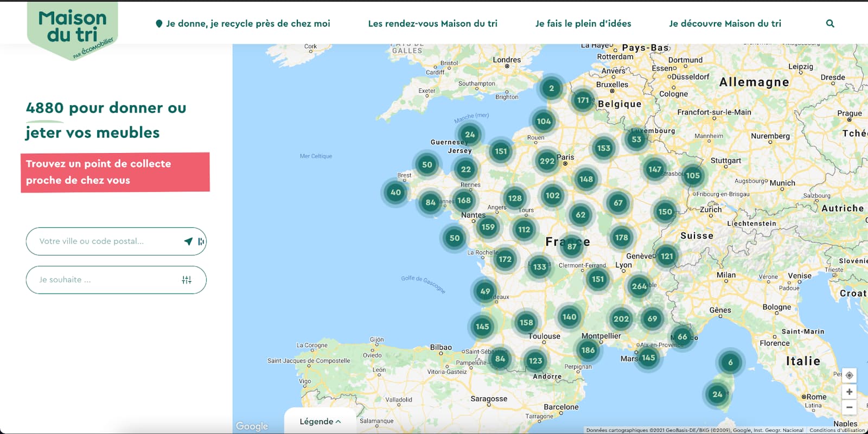This screenshot has height=434, width=868.
Task: Open the 22 cluster marker above Rennes
Action: [x=466, y=169]
